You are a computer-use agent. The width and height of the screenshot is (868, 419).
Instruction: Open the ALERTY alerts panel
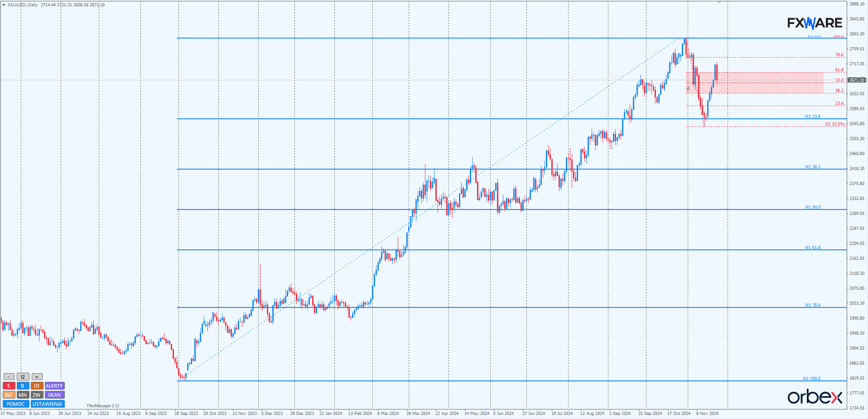point(54,386)
